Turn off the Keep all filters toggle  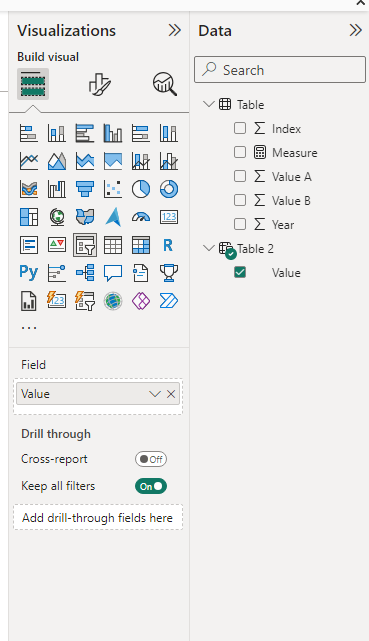(x=151, y=486)
